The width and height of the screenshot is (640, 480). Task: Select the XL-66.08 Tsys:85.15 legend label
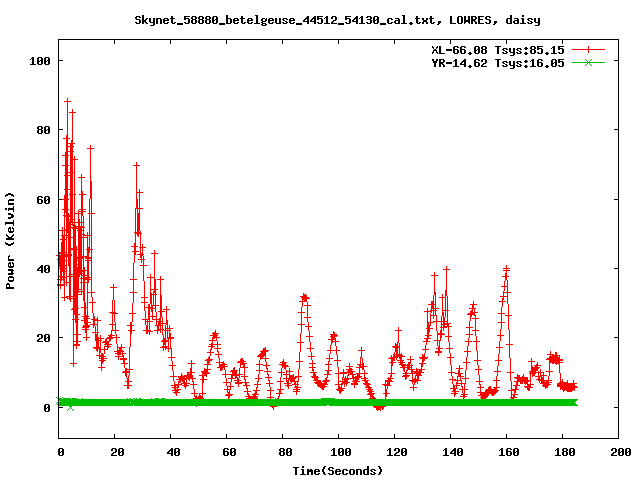(x=498, y=50)
